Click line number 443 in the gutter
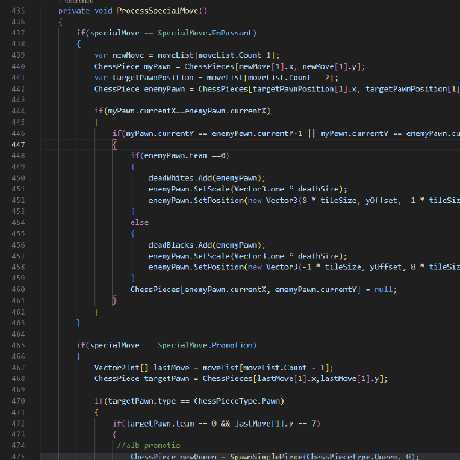This screenshot has height=460, width=460. 18,100
